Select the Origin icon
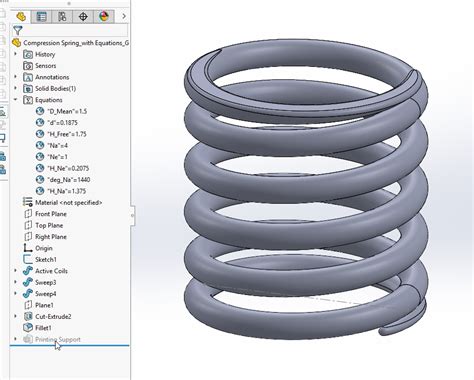The height and width of the screenshot is (380, 474). tap(28, 248)
